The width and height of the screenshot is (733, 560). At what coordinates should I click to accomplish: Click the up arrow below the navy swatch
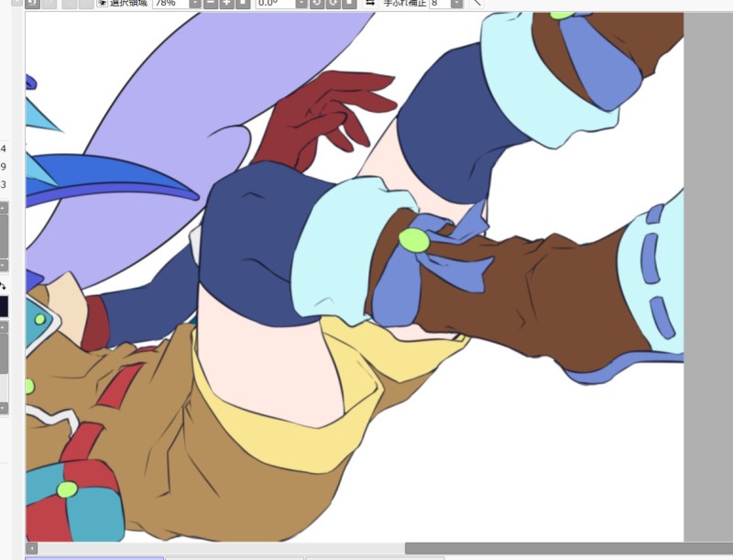(x=4, y=327)
